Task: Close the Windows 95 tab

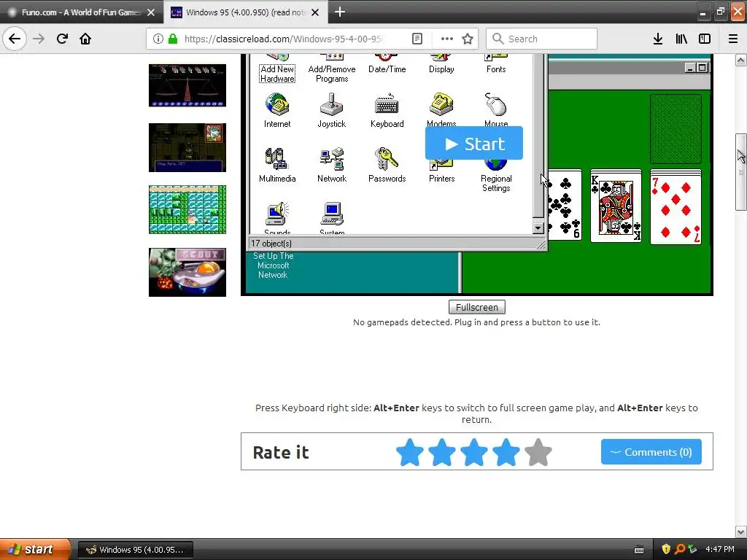Action: [315, 12]
